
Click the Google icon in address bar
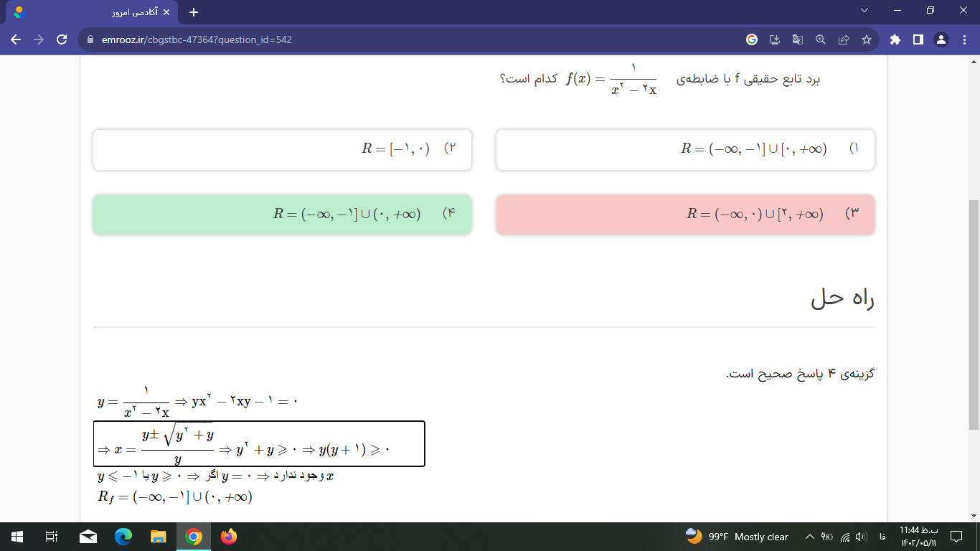[x=752, y=40]
